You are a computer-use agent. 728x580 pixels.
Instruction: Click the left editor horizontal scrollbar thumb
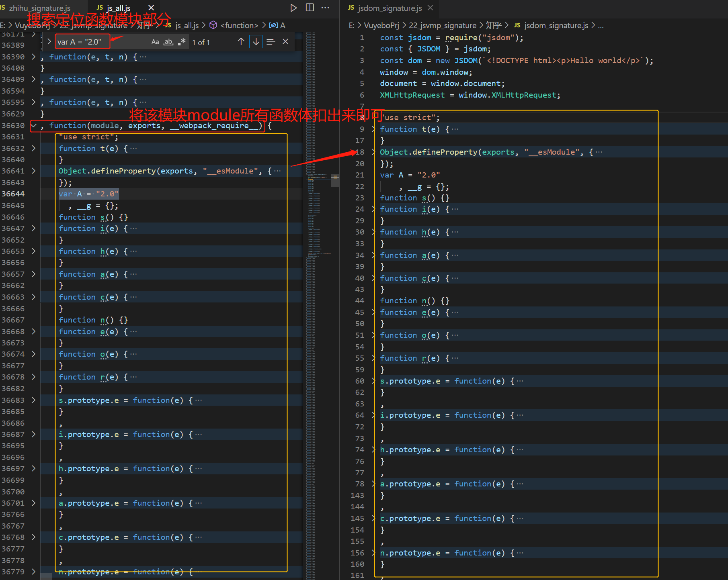pos(46,576)
